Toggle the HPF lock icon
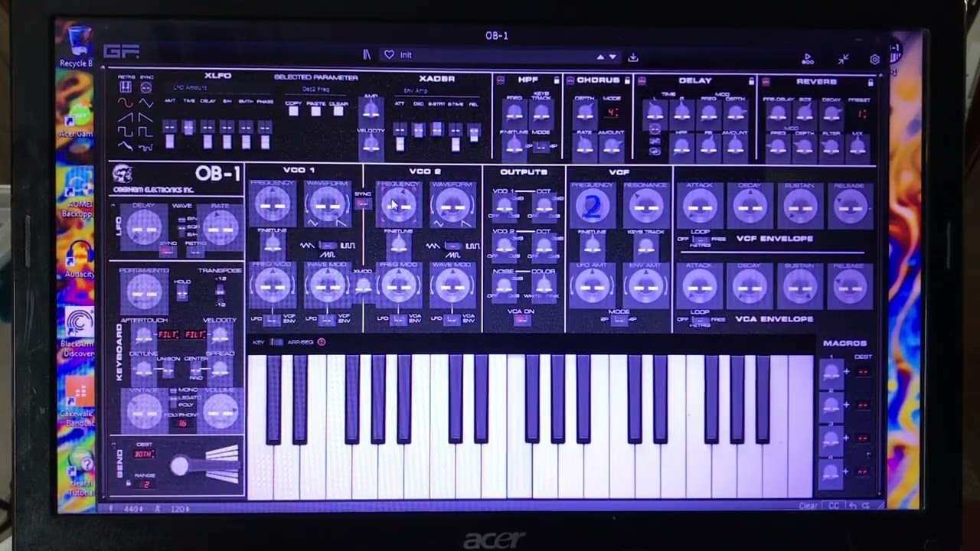The height and width of the screenshot is (551, 980). (556, 80)
